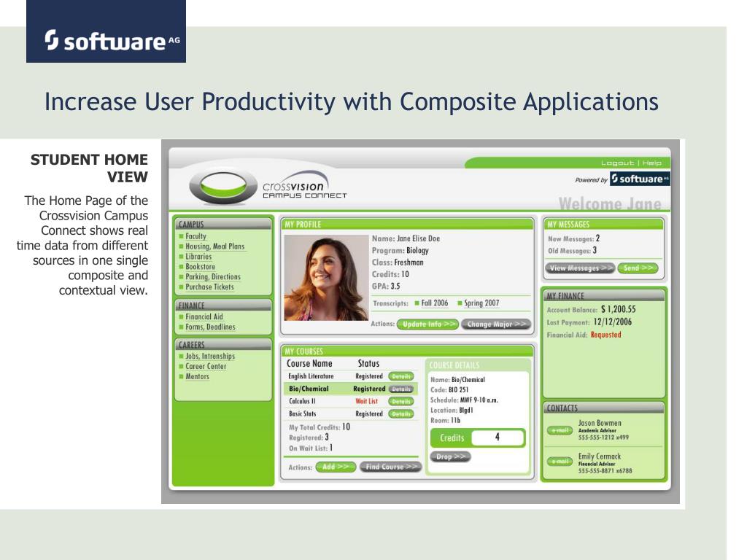Click the Careers section header
Viewport: 747px width, 560px height.
[223, 344]
